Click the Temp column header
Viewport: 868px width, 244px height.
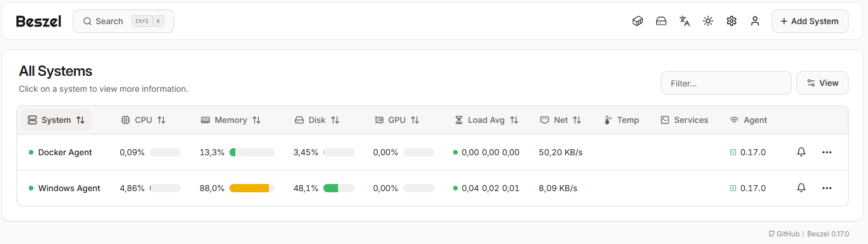point(622,120)
